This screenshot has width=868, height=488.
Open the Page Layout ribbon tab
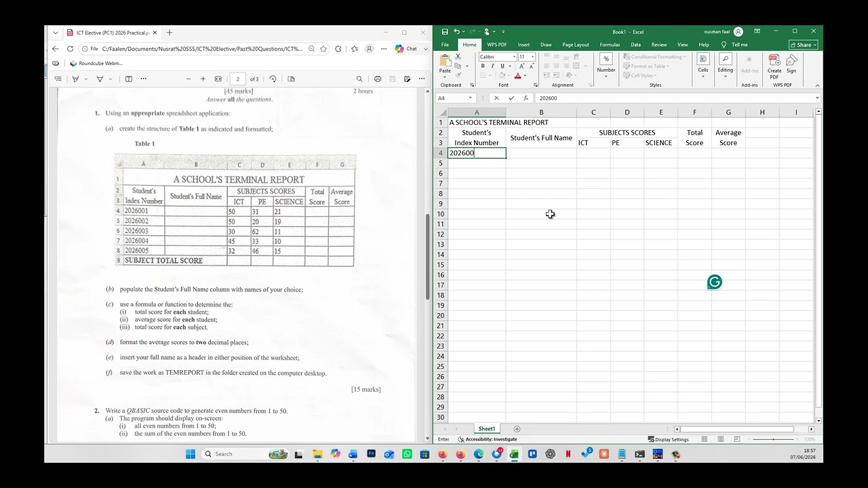click(x=576, y=45)
